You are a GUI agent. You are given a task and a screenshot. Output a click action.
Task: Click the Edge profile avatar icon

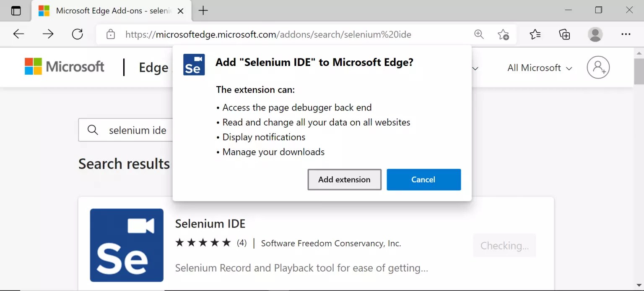click(595, 34)
